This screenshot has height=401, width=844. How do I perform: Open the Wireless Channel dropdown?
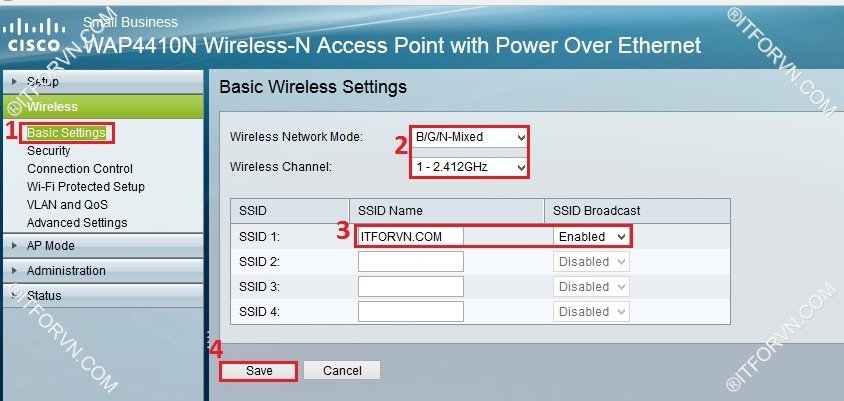(469, 167)
